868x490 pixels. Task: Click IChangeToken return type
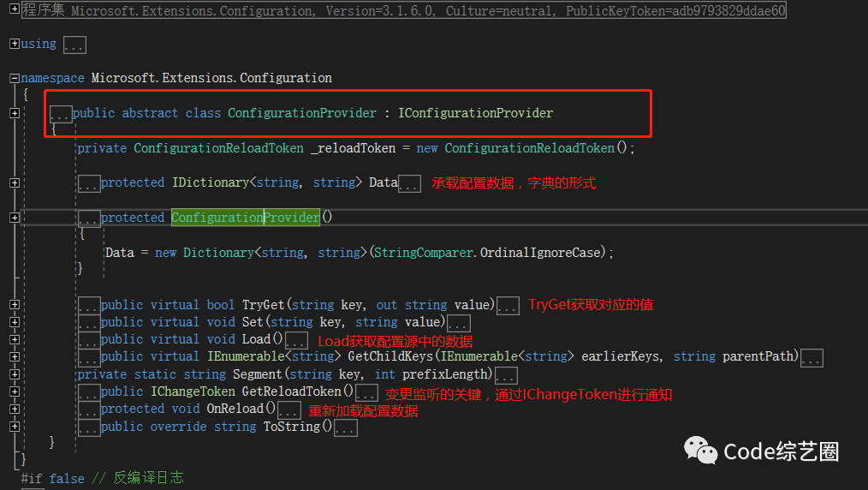click(193, 392)
